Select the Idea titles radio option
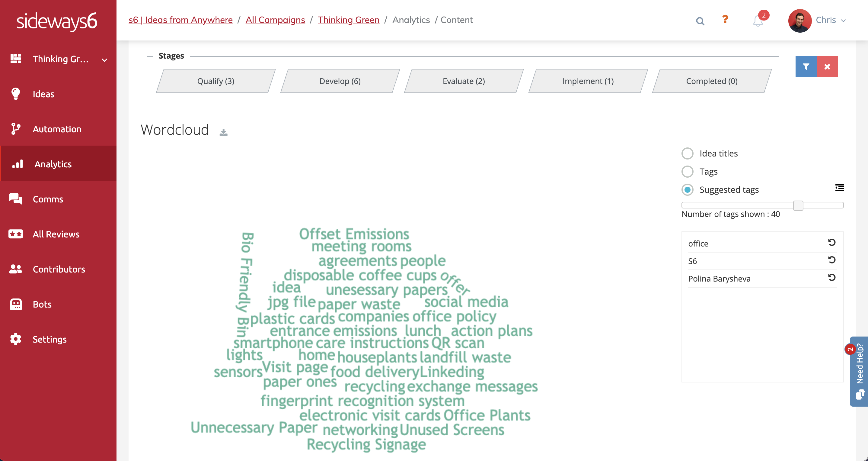 (x=688, y=153)
